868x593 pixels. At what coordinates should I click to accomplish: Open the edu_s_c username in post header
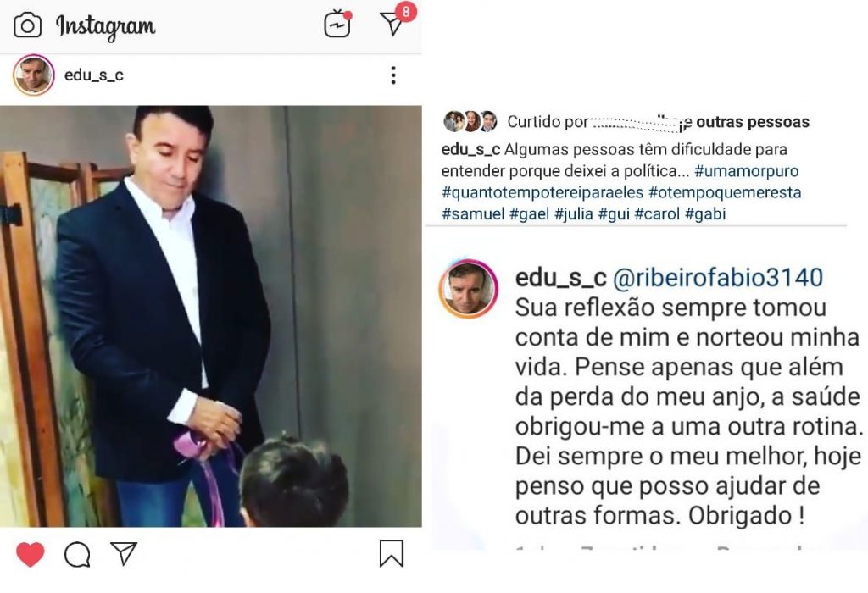pos(93,75)
